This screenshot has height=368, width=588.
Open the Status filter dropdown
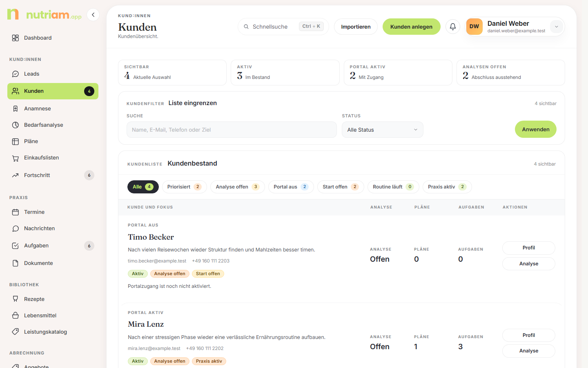383,130
